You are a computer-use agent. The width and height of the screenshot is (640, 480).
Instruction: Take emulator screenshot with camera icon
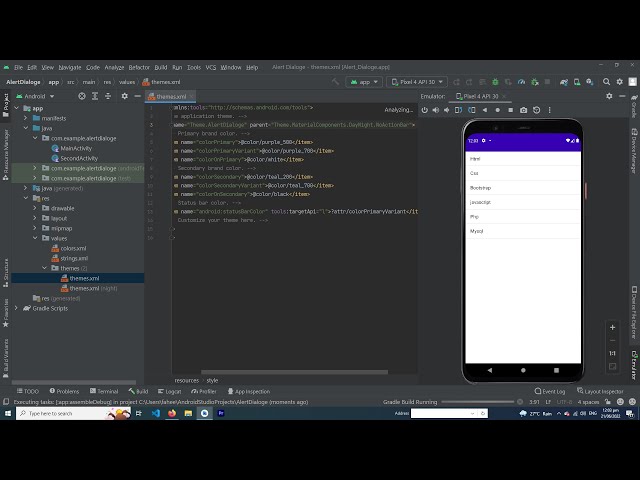point(523,110)
